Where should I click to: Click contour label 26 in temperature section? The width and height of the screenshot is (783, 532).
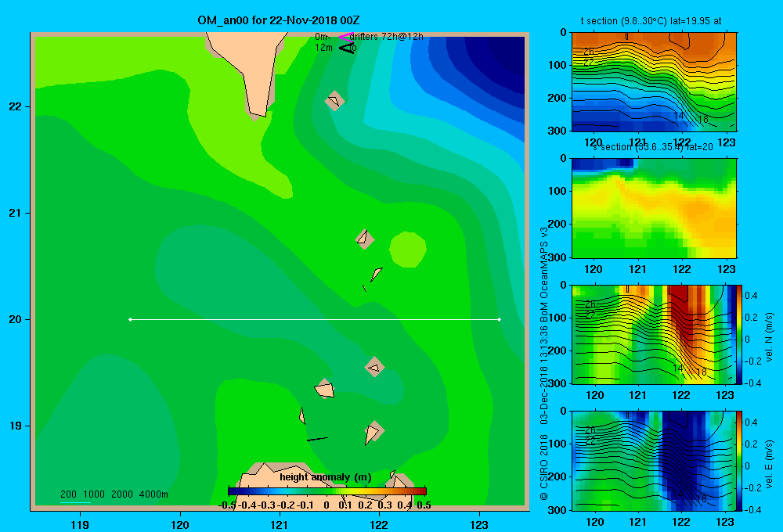coord(590,52)
